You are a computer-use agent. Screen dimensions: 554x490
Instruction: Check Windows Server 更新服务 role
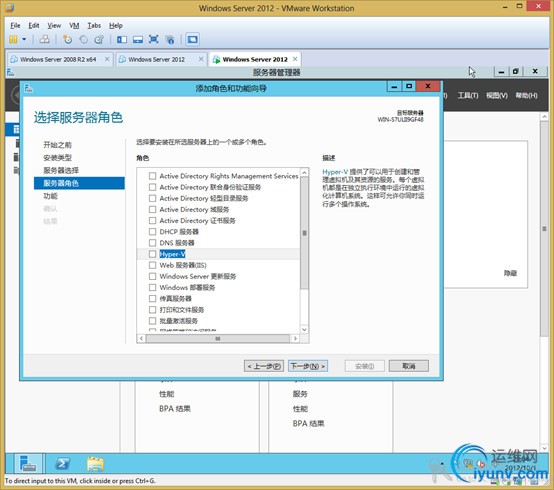[x=152, y=276]
